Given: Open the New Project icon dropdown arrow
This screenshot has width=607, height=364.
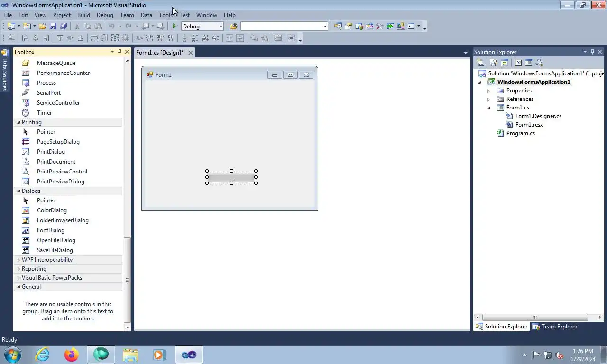Looking at the screenshot, I should click(x=18, y=27).
